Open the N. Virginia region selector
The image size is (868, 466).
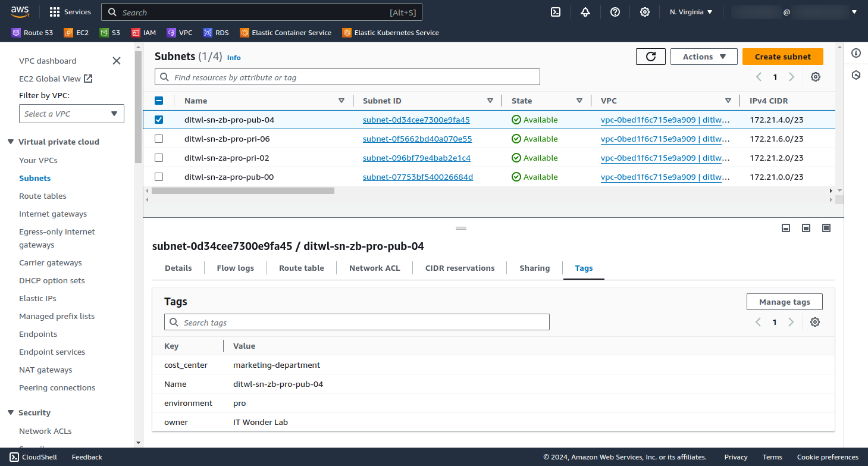coord(691,12)
